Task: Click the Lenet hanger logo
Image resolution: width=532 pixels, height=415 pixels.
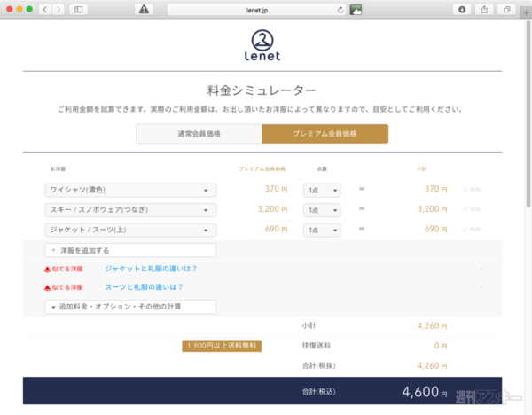Action: click(262, 45)
